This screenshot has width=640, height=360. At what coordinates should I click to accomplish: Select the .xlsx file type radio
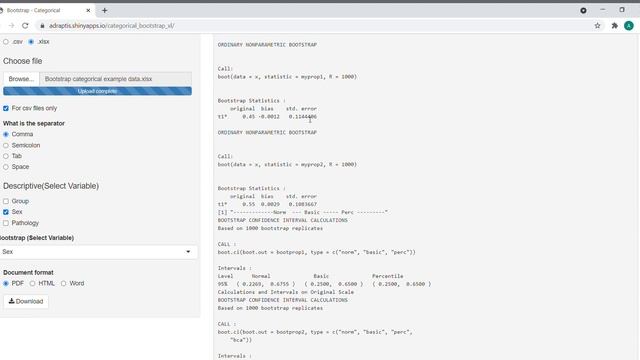[x=31, y=42]
